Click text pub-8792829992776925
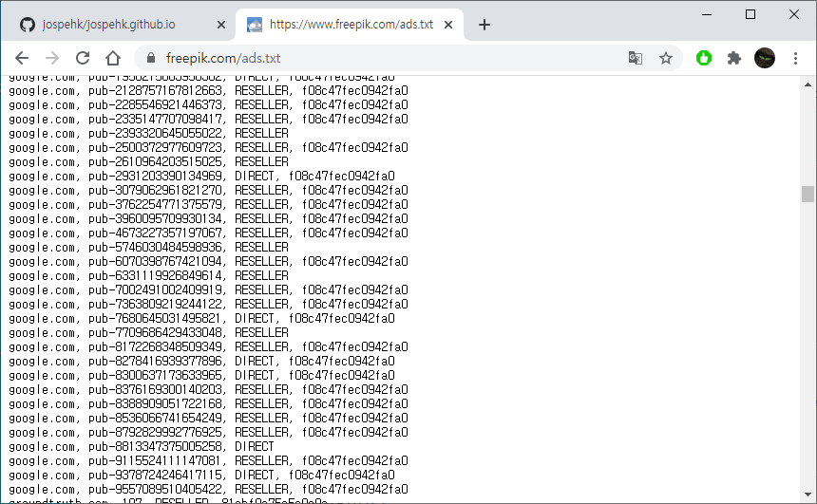The image size is (817, 504). point(157,432)
